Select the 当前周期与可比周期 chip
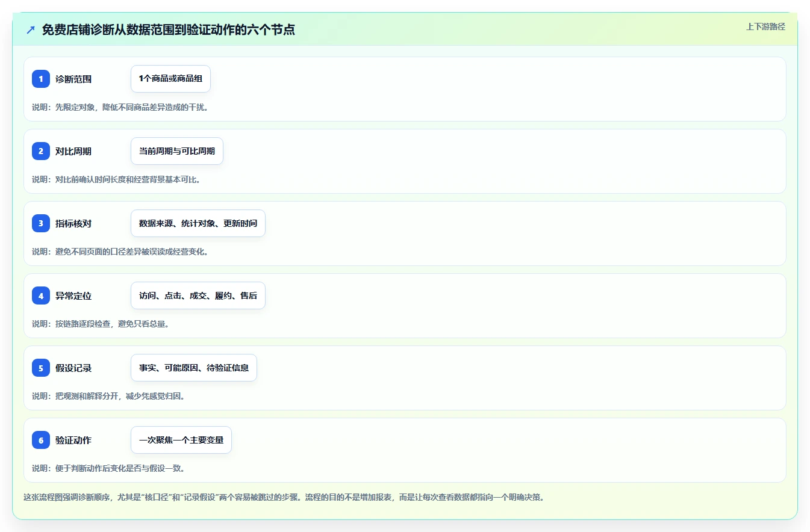810x532 pixels. [177, 151]
